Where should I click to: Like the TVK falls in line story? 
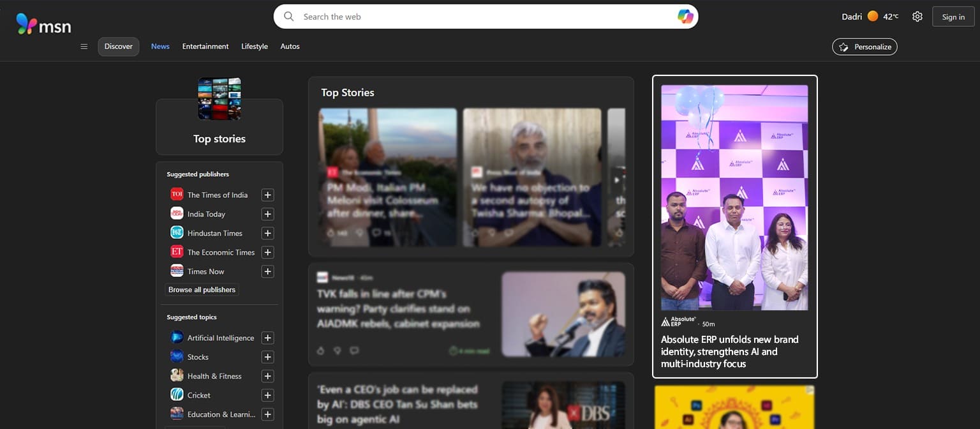pyautogui.click(x=321, y=350)
